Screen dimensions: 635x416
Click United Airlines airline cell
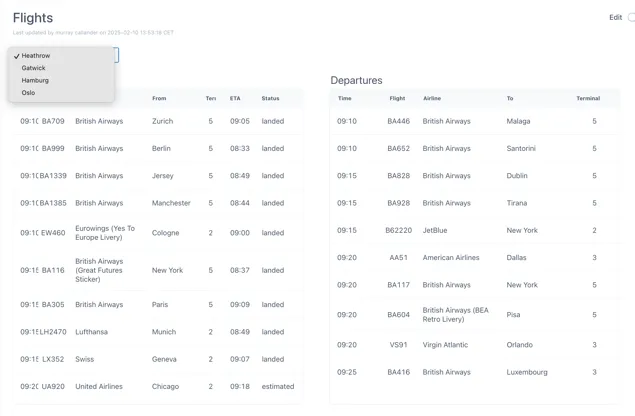99,386
